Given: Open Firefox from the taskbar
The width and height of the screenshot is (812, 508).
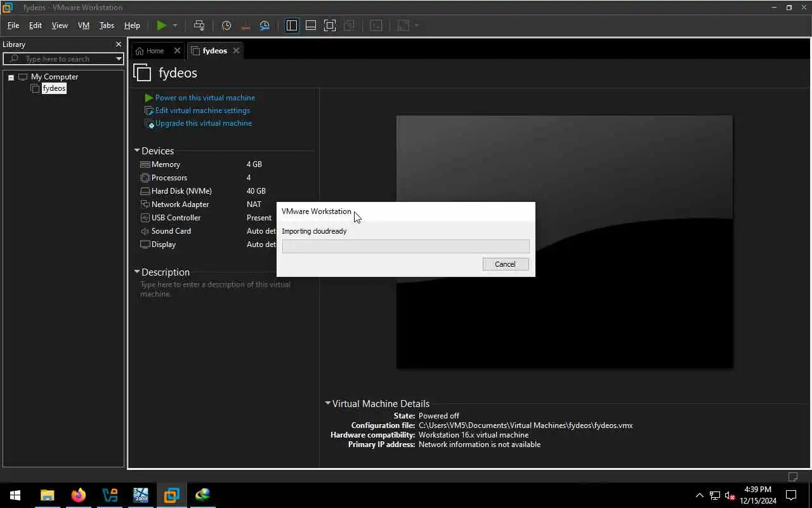Looking at the screenshot, I should tap(78, 495).
